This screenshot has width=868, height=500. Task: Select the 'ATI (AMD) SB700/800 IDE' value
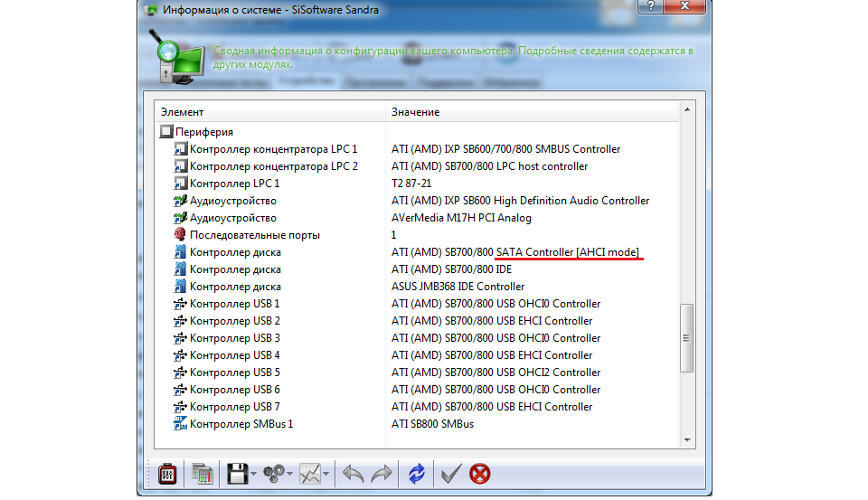point(452,269)
